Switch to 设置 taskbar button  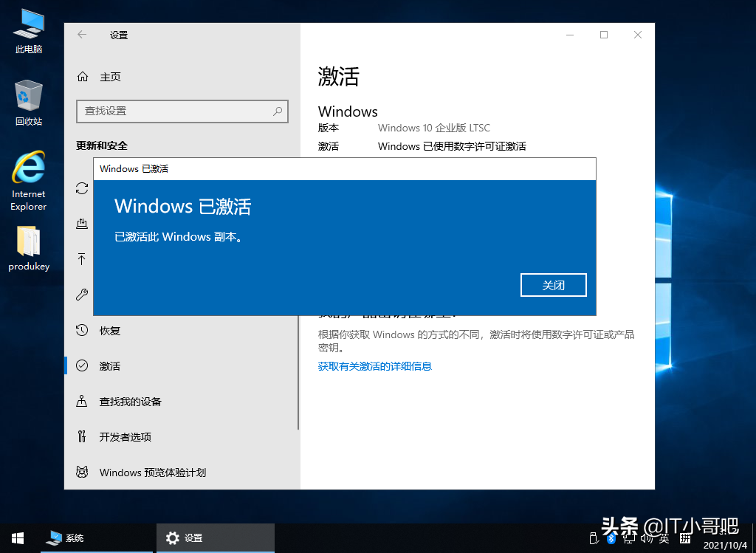(x=215, y=538)
